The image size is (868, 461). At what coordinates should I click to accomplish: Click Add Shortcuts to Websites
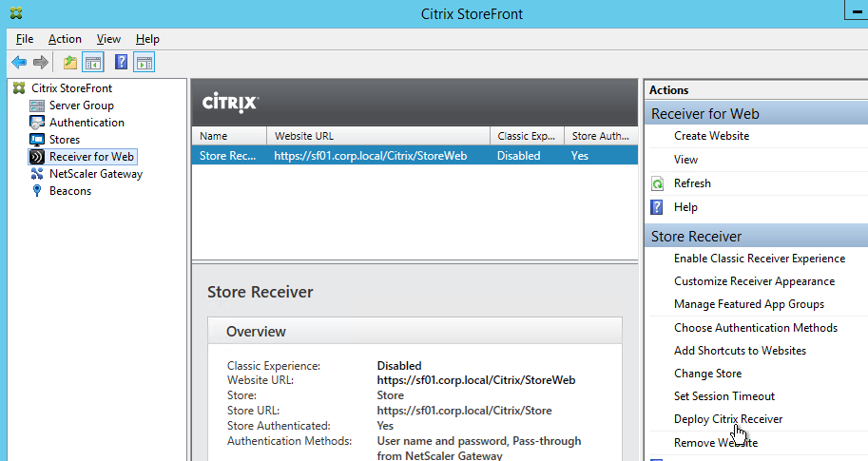pos(740,351)
